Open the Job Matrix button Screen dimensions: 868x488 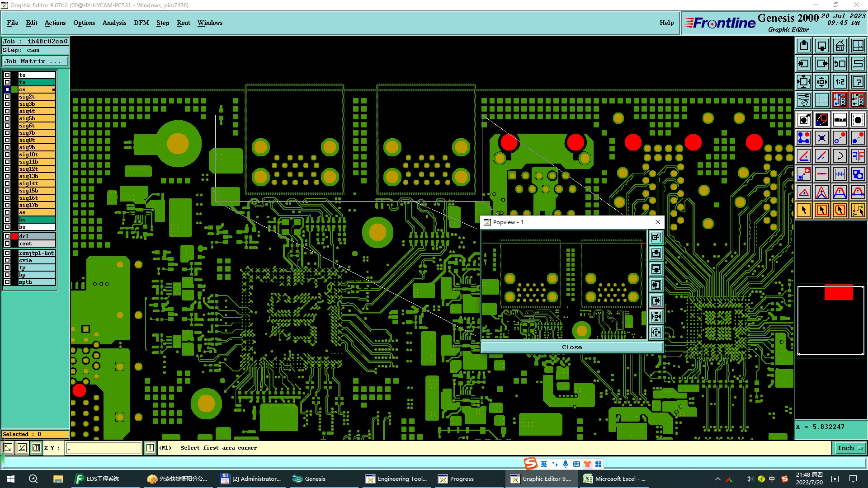[35, 61]
